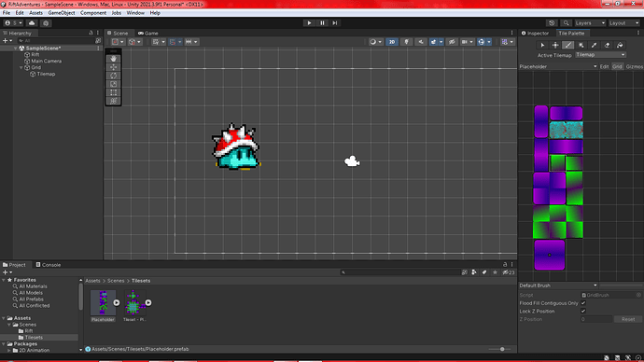644x362 pixels.
Task: Choose the Tile Palette Move selection tool
Action: [555, 45]
